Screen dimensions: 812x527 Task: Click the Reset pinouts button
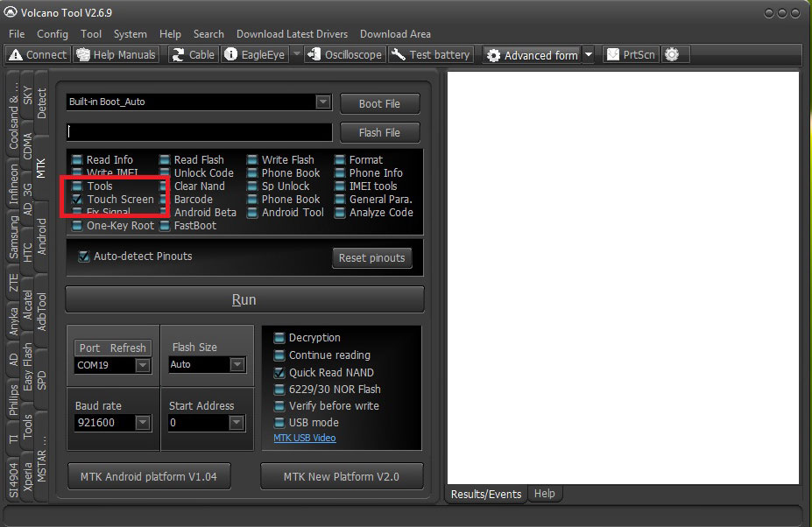tap(371, 257)
